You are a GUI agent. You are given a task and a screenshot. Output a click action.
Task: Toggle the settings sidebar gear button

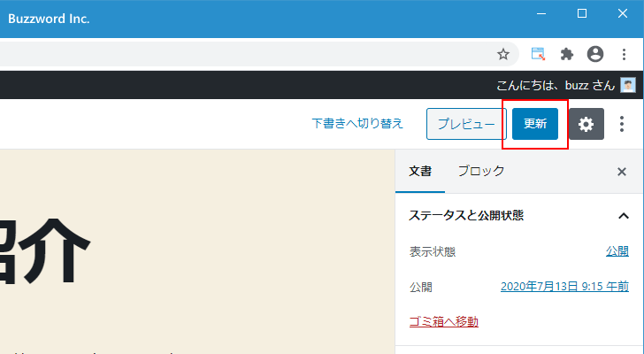[x=586, y=124]
